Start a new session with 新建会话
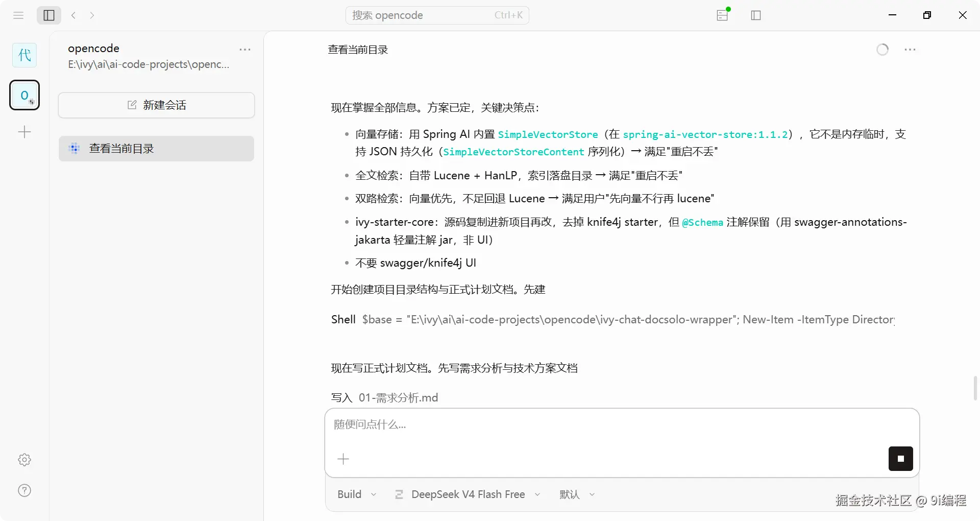 tap(157, 105)
